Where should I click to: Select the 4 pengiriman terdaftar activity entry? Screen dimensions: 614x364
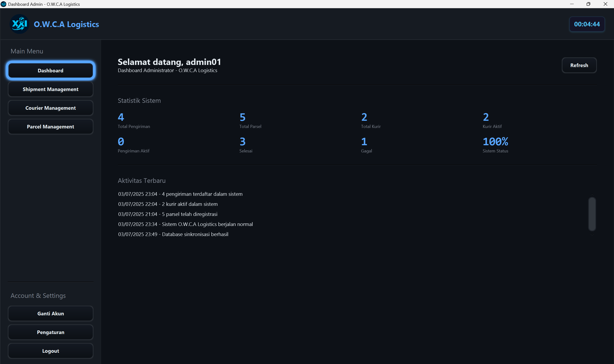tap(180, 194)
